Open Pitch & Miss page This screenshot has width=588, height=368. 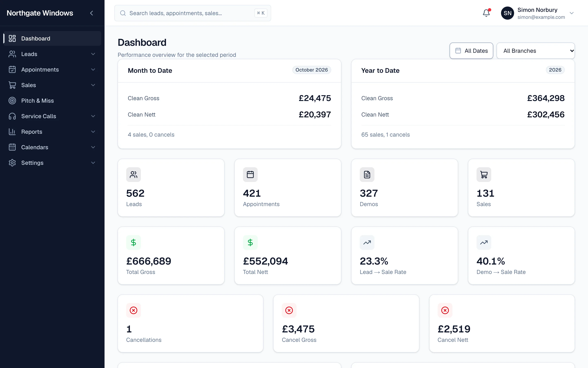[x=52, y=101]
